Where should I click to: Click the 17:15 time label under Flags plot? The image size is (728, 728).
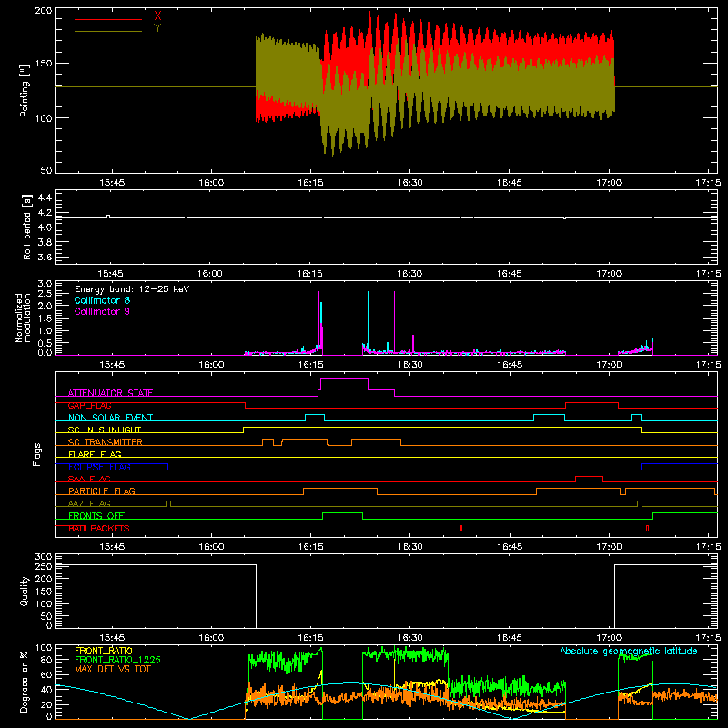709,547
